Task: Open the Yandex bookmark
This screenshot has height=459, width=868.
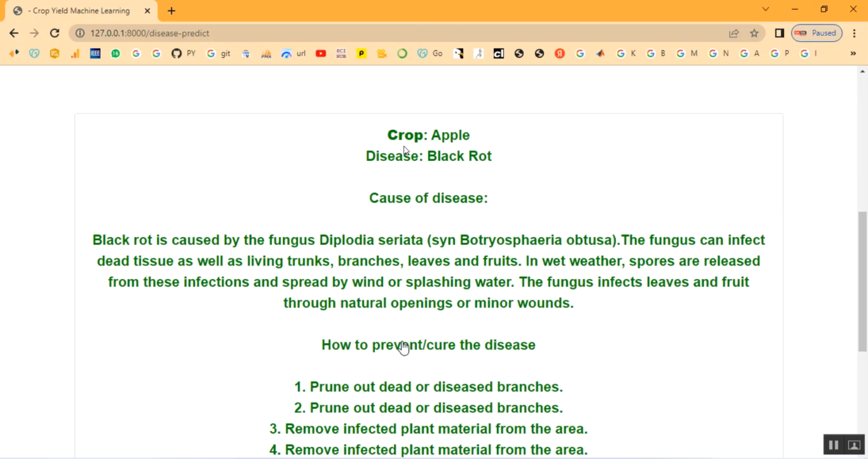Action: pos(560,53)
